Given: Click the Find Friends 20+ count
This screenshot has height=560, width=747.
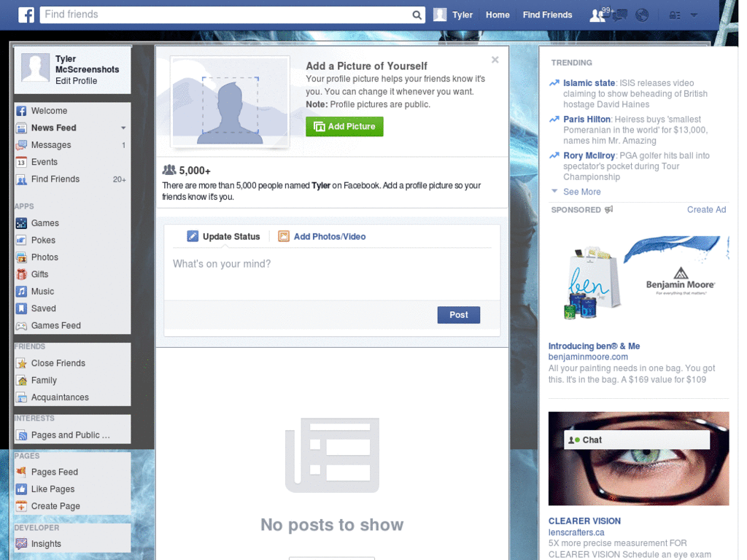Looking at the screenshot, I should click(x=120, y=179).
